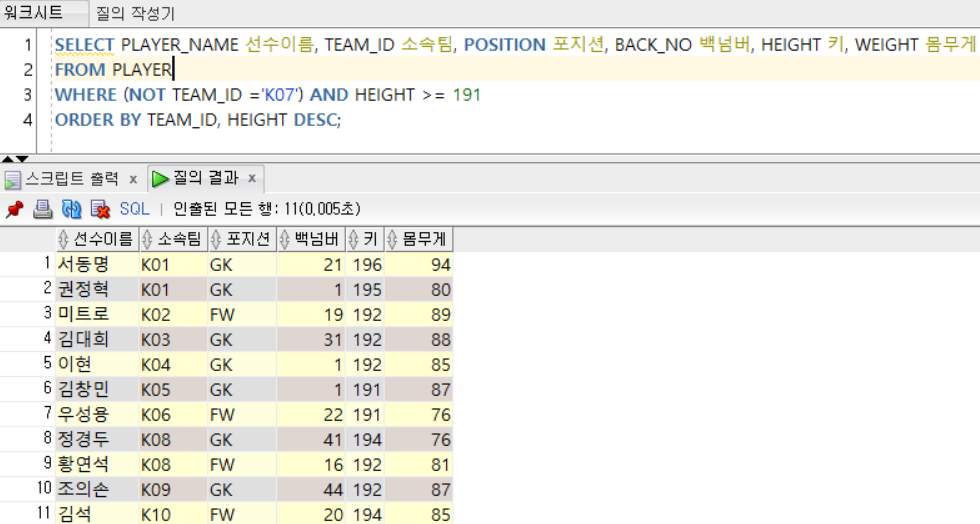Select the cell 우성용

coord(97,415)
